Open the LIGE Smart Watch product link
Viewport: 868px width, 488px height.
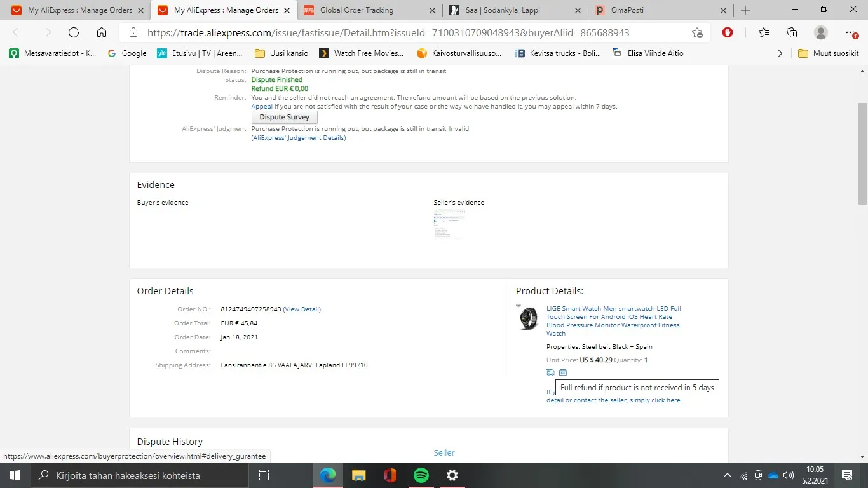tap(614, 321)
